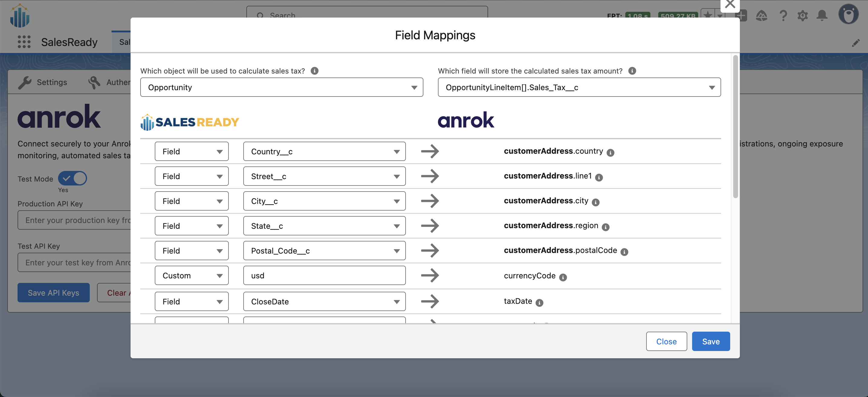Open the help question mark icon
Screen dimensions: 868x397
point(783,15)
